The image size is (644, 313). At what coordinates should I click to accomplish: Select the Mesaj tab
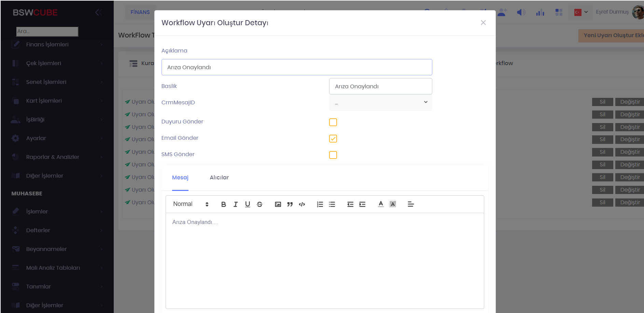180,178
